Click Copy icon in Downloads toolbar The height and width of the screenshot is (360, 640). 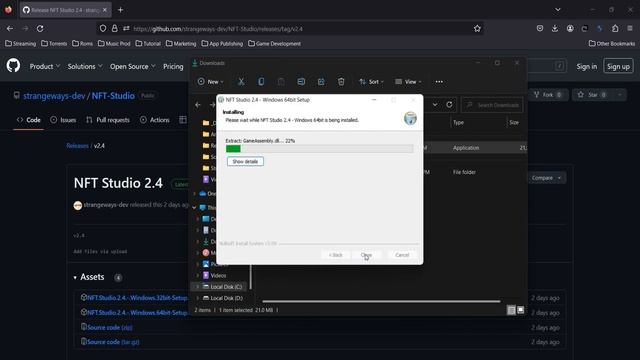261,82
